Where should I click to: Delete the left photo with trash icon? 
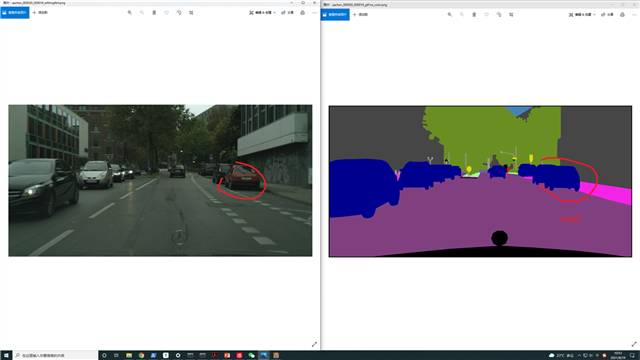[154, 13]
